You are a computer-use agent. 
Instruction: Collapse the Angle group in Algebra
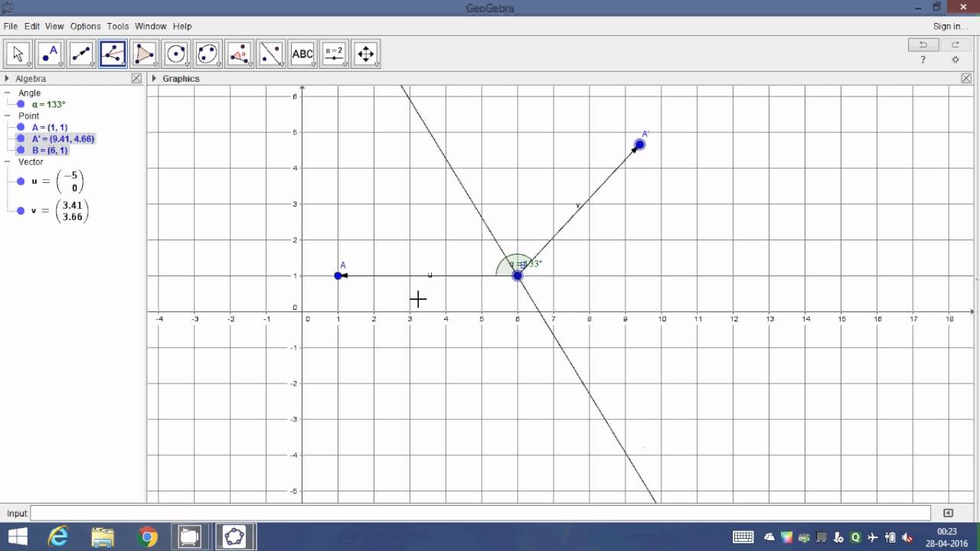8,93
